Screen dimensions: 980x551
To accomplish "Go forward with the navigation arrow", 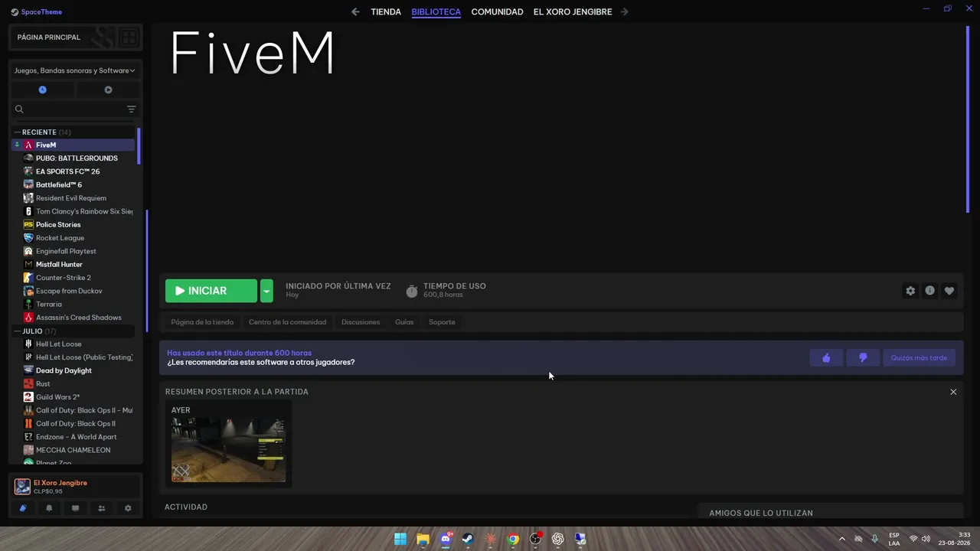I will [624, 11].
